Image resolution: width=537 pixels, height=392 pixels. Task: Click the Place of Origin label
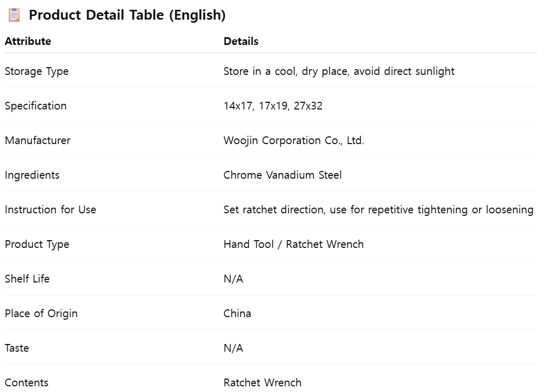[x=41, y=313]
